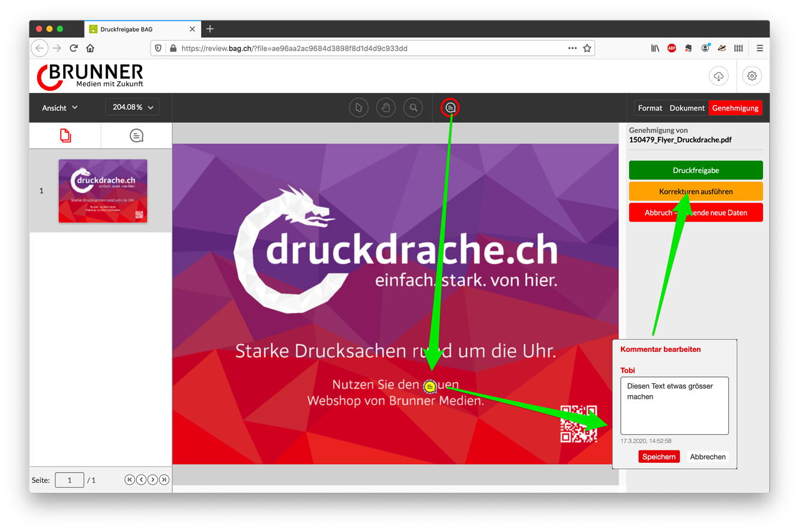Open a new browser tab

210,29
